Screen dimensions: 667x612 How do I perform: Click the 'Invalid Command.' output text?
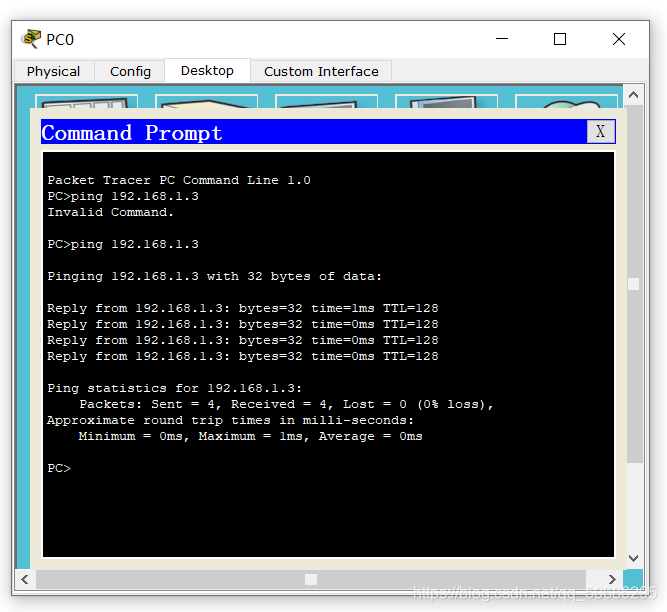click(110, 212)
